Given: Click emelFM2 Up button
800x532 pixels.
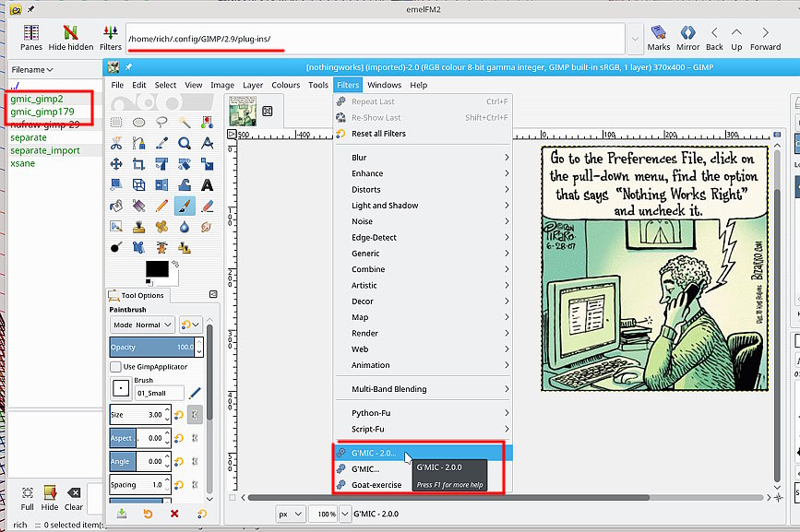Looking at the screenshot, I should click(x=736, y=38).
